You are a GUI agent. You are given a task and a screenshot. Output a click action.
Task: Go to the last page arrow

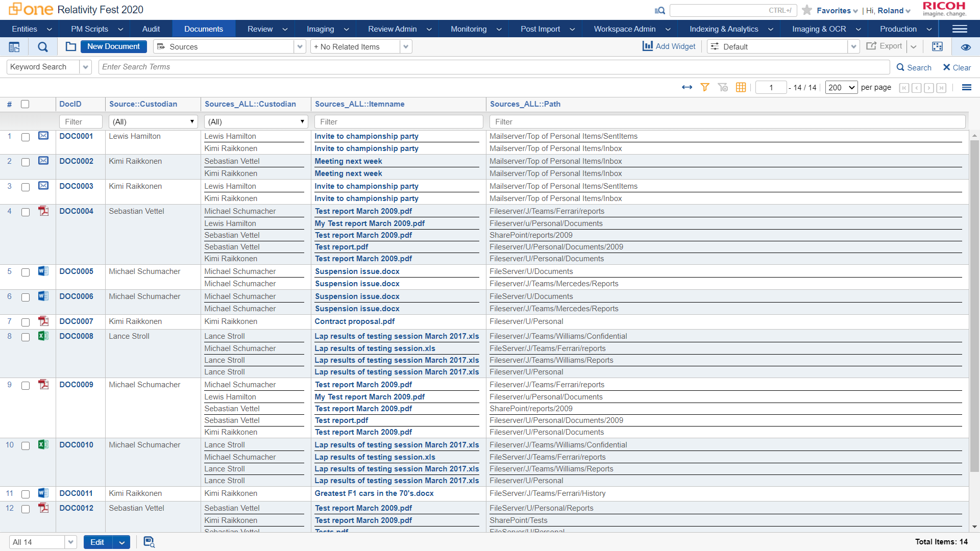point(941,88)
